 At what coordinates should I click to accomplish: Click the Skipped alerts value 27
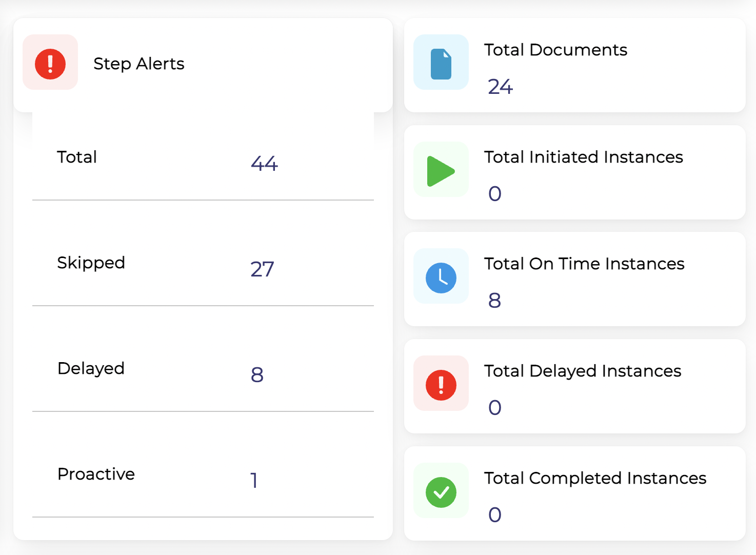(x=263, y=269)
